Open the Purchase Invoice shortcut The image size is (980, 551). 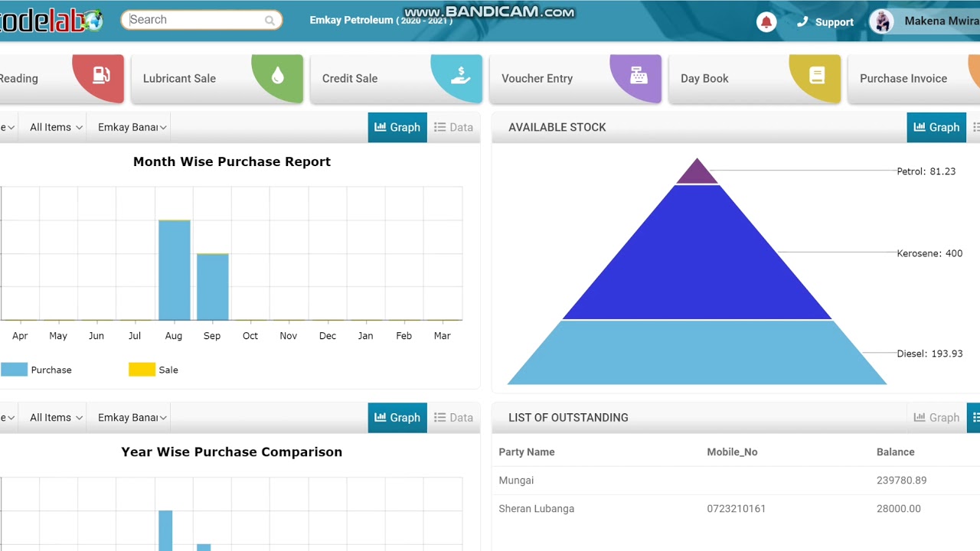[913, 78]
